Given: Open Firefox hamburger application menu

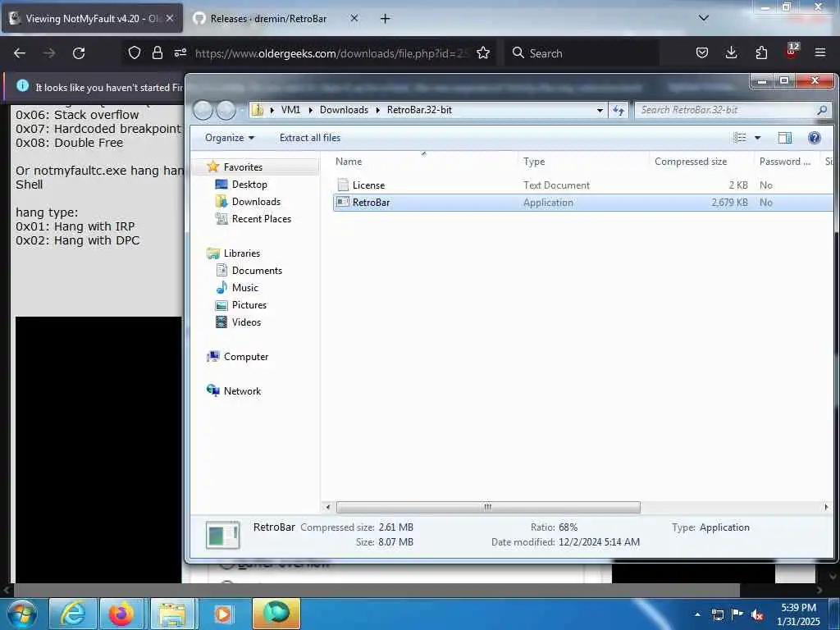Looking at the screenshot, I should tap(820, 52).
